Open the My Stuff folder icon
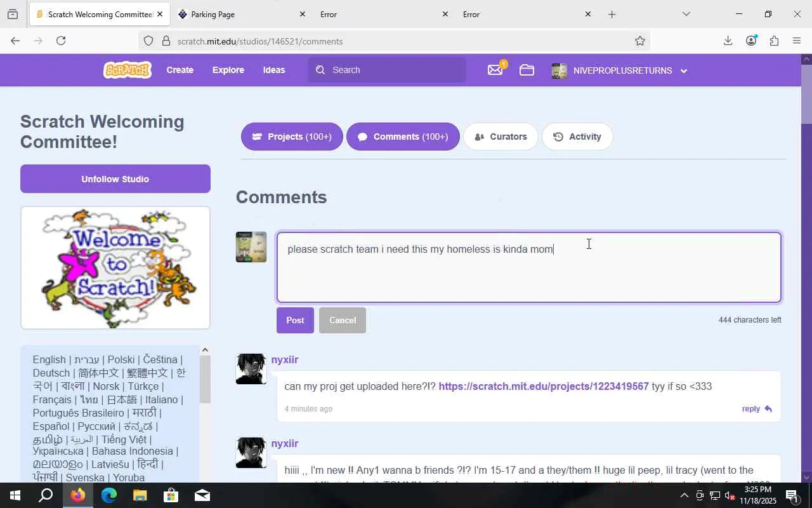 tap(527, 70)
